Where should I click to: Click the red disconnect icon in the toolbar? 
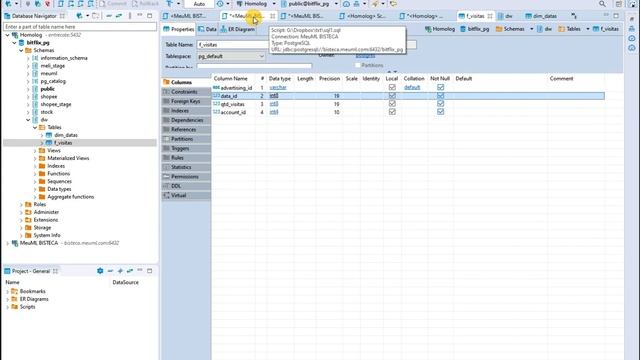(47, 4)
